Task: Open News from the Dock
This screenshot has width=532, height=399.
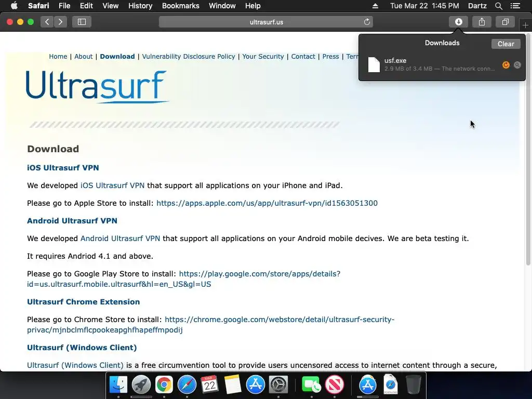Action: click(x=335, y=385)
